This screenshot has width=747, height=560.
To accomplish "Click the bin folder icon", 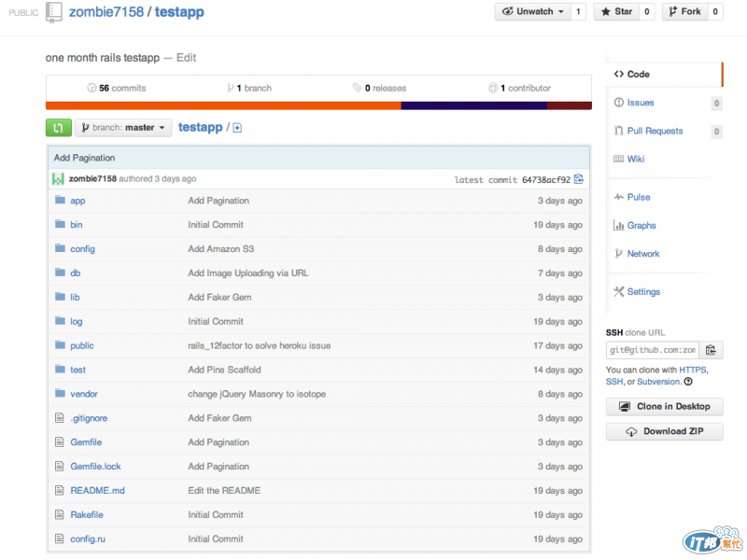I will (x=60, y=224).
